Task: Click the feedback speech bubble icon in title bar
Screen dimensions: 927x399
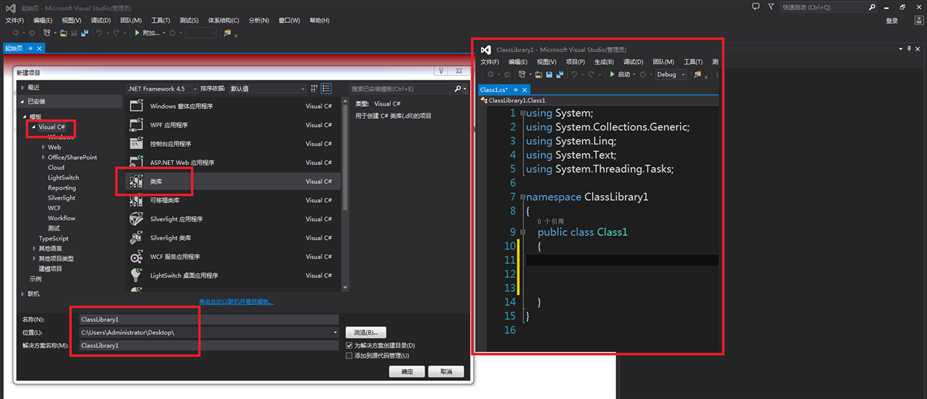Action: 756,7
